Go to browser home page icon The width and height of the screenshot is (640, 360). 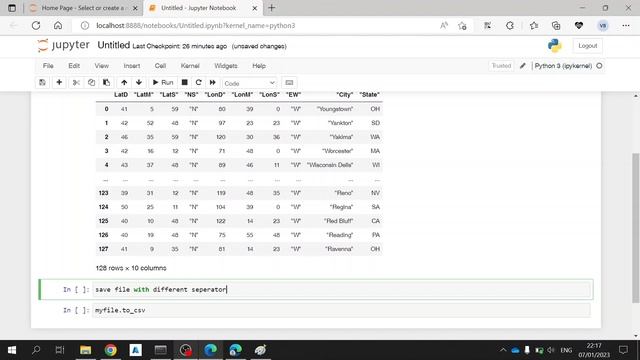point(58,26)
